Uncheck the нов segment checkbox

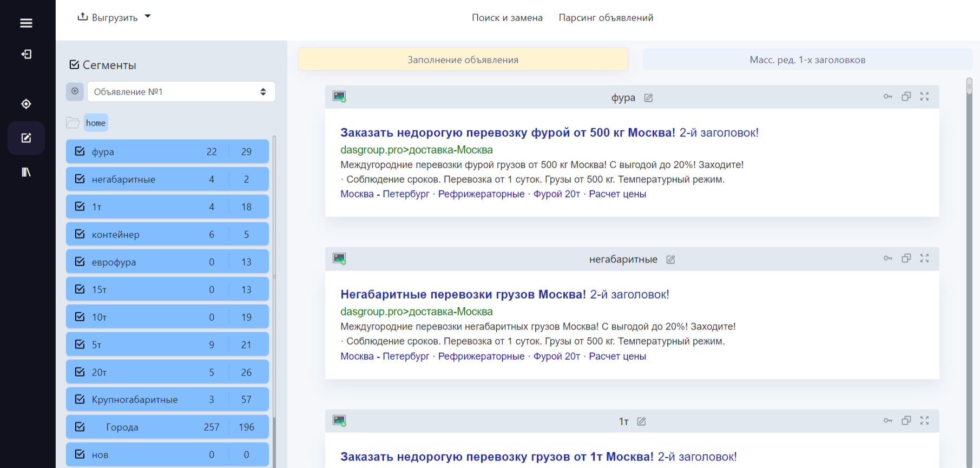tap(80, 454)
